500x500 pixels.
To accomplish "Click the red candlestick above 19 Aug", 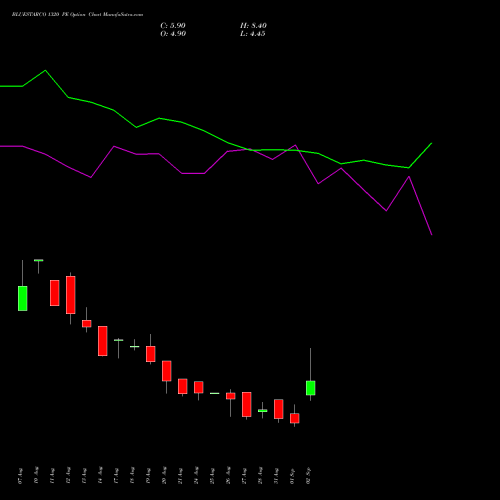I will 151,354.
